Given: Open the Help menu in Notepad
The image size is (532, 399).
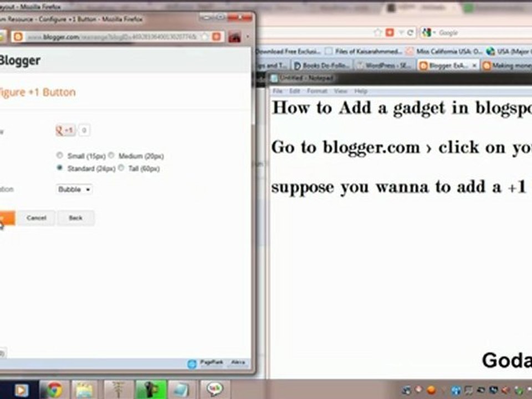Looking at the screenshot, I should [361, 91].
